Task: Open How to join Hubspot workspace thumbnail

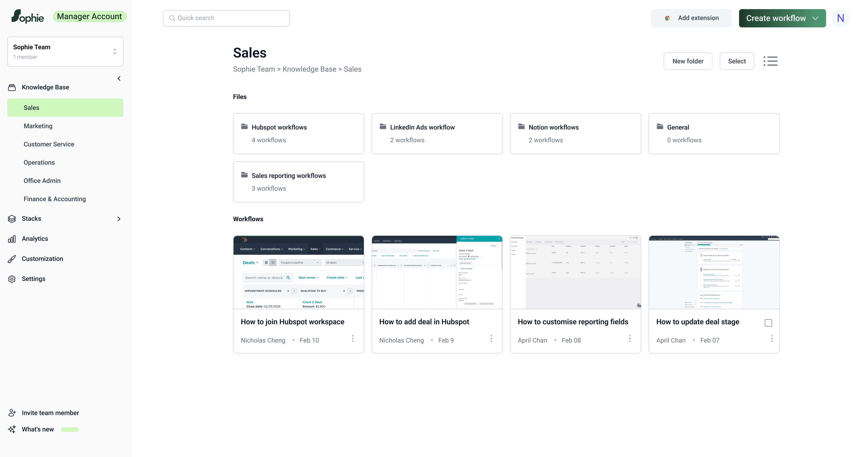Action: 298,272
